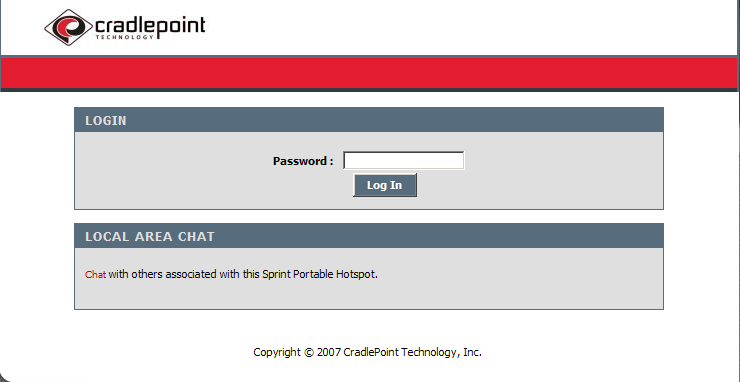Click the CradlePoint diamond logo emblem

coord(68,27)
